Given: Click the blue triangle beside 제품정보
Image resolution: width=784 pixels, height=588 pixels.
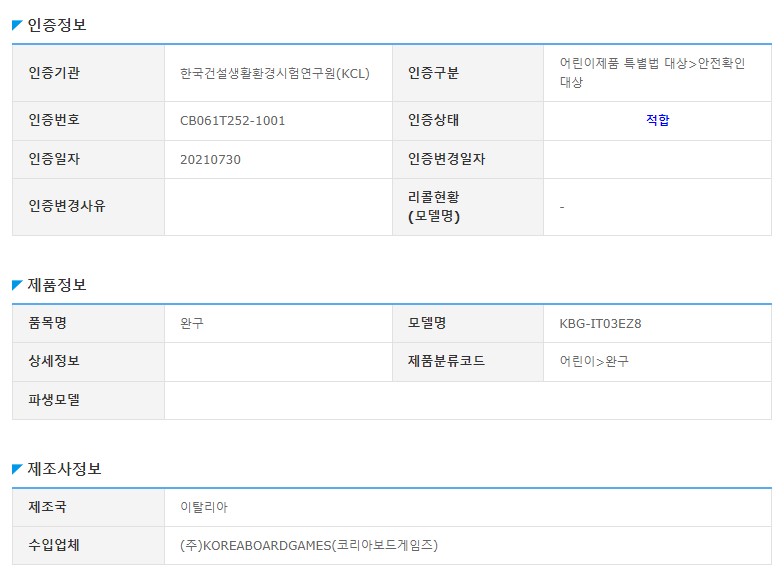Looking at the screenshot, I should [17, 285].
